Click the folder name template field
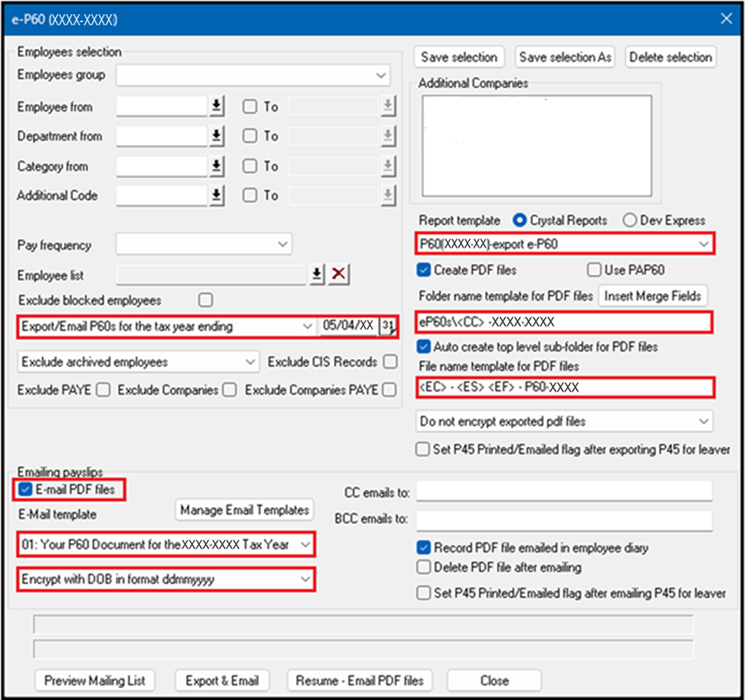This screenshot has width=746, height=700. point(564,322)
